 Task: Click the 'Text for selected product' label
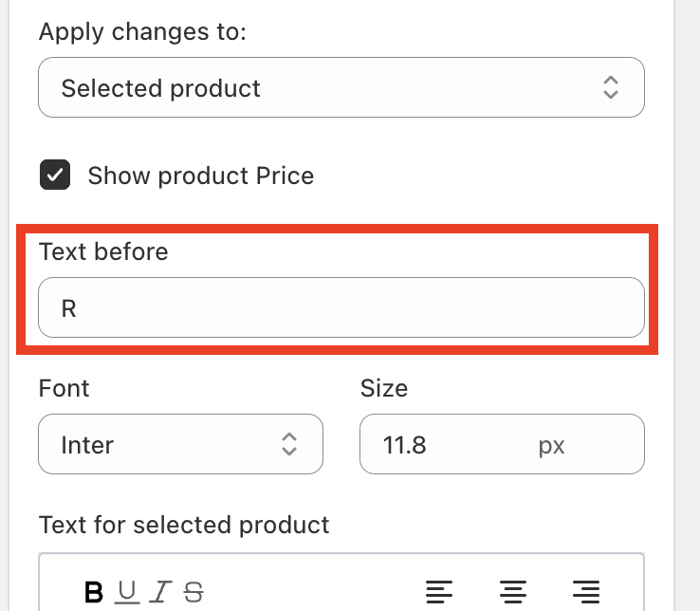(184, 525)
